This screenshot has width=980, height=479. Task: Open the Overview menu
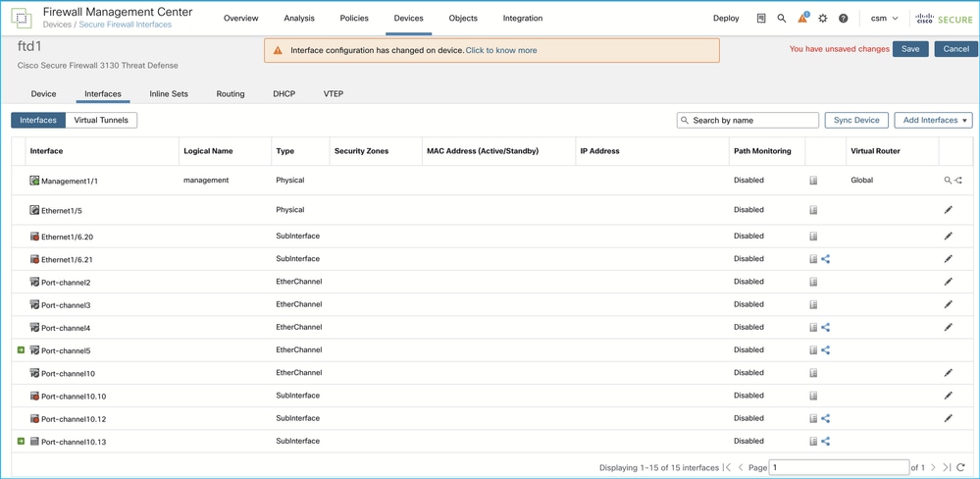240,19
